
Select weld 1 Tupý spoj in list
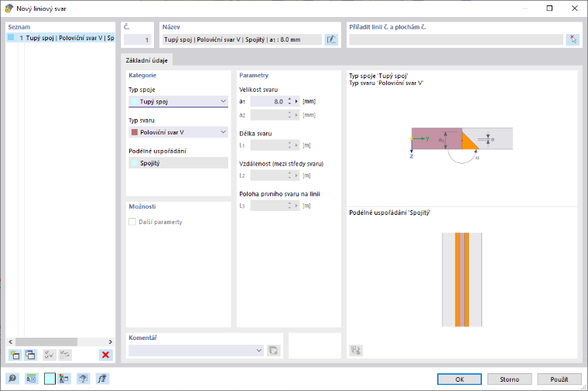61,38
